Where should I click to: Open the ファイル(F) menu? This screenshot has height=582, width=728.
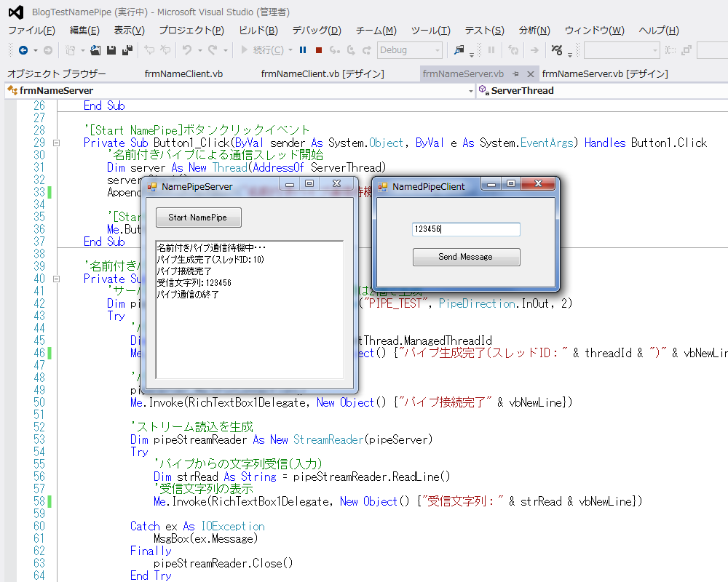coord(31,31)
